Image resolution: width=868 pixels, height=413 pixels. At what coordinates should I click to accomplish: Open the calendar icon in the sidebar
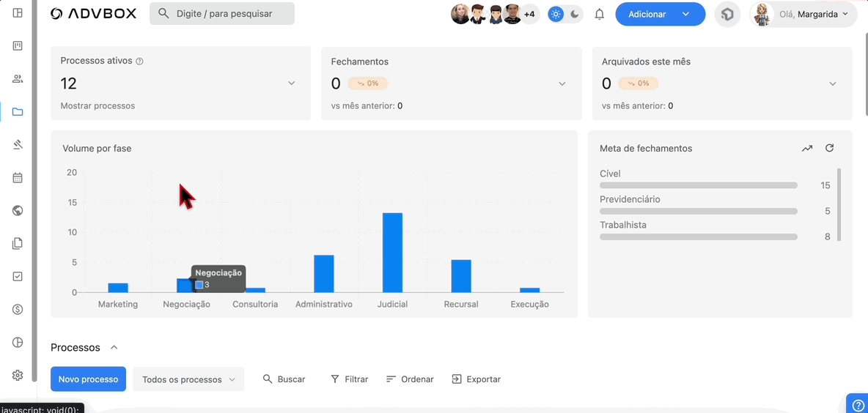18,178
